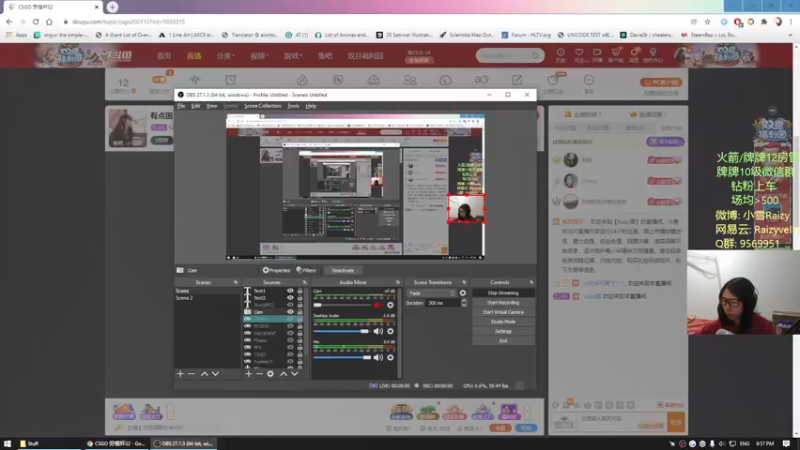Toggle visibility of Text1 source

290,291
